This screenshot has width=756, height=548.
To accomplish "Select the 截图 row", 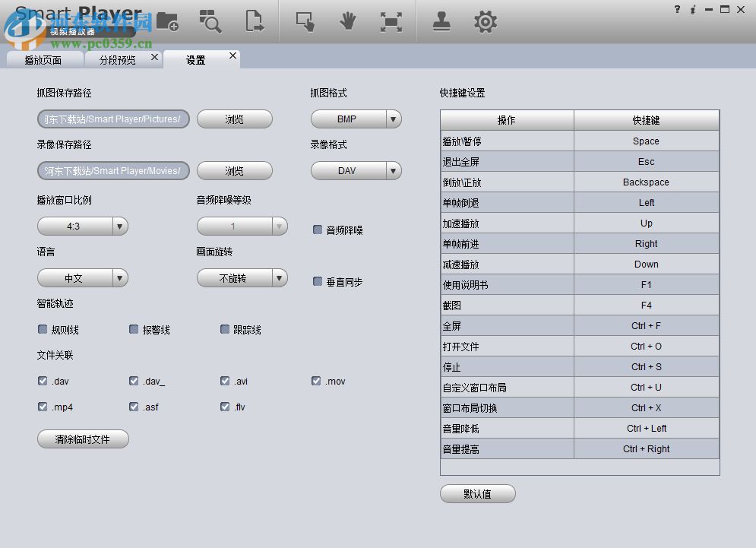I will click(580, 305).
